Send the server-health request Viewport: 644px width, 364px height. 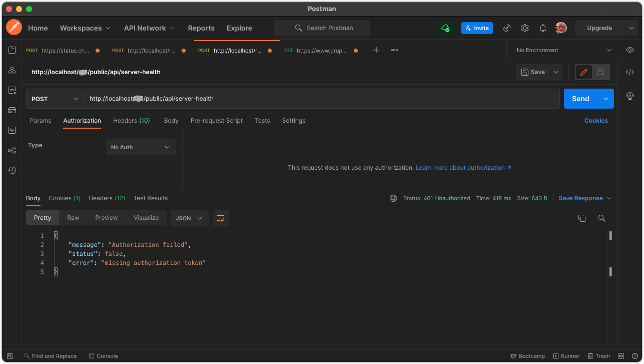(580, 98)
